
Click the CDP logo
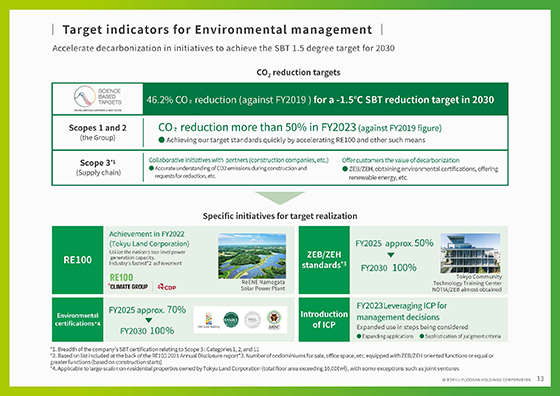(x=167, y=287)
